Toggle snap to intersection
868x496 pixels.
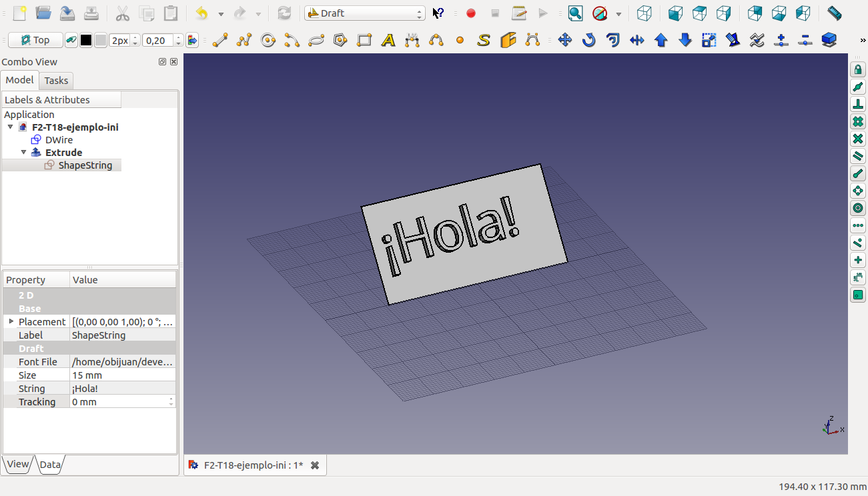point(858,139)
